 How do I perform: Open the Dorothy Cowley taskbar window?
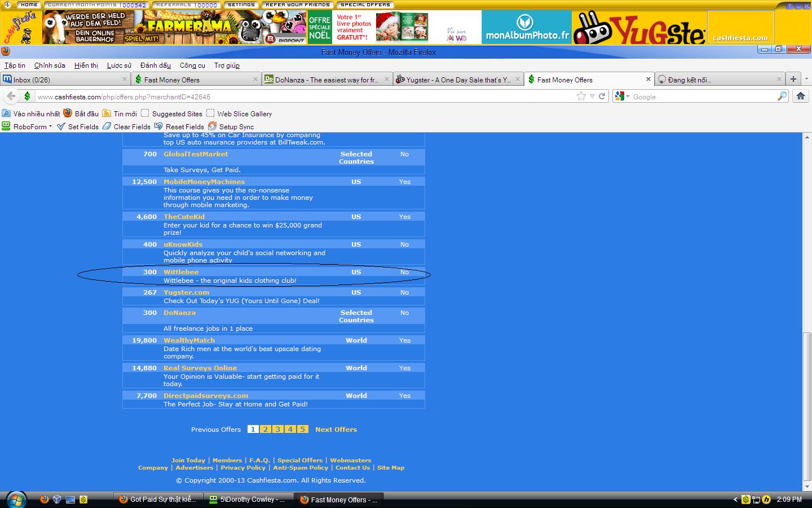point(248,500)
